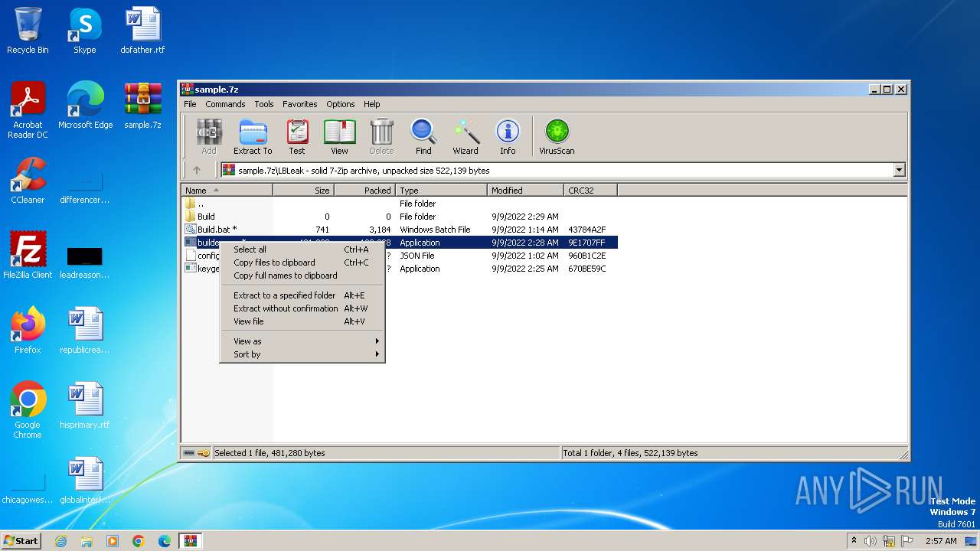
Task: Select the Build folder row
Action: click(x=400, y=217)
